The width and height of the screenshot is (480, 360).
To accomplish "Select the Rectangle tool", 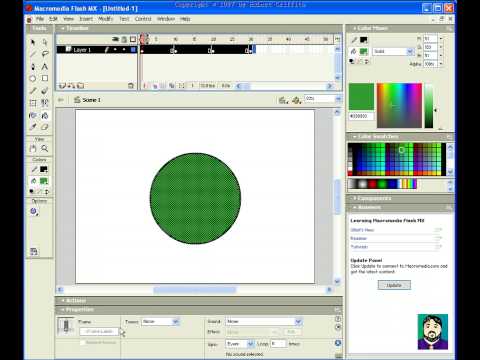I will [45, 78].
